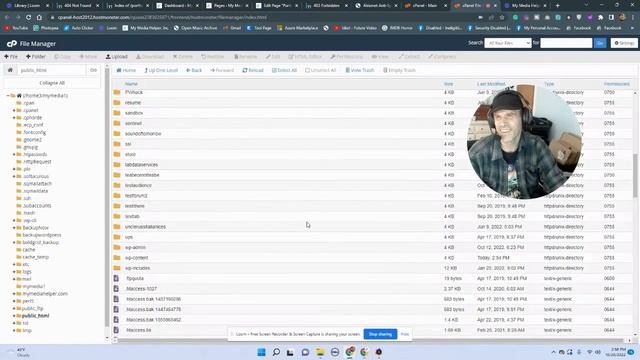Click the .ftpquota file icon
The image size is (640, 360).
pyautogui.click(x=116, y=278)
